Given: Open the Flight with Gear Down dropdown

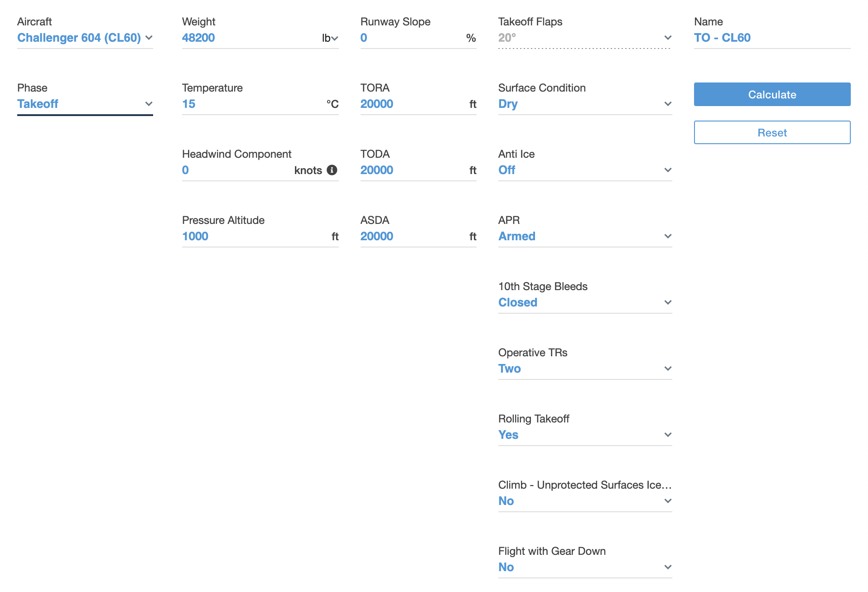Looking at the screenshot, I should [584, 567].
